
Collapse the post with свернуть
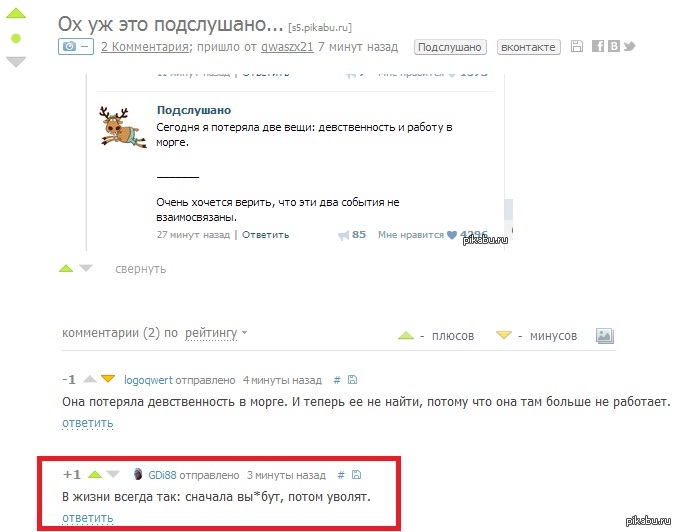tap(141, 269)
